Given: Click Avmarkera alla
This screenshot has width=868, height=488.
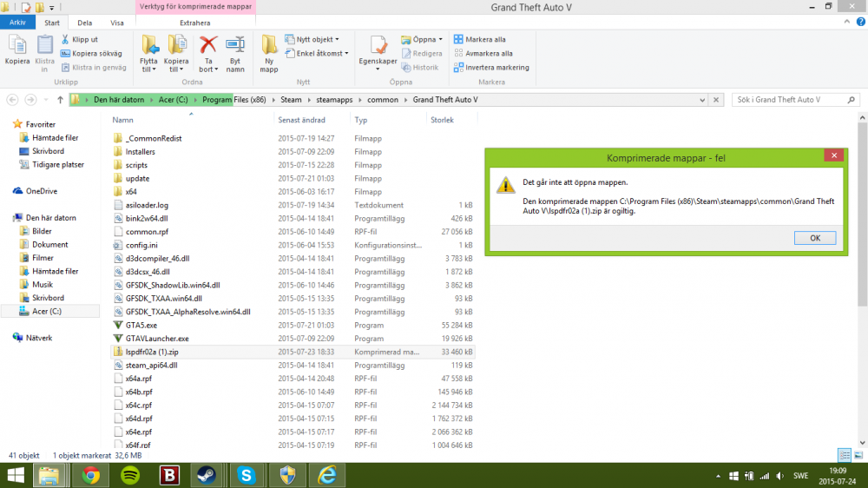Looking at the screenshot, I should pos(483,53).
